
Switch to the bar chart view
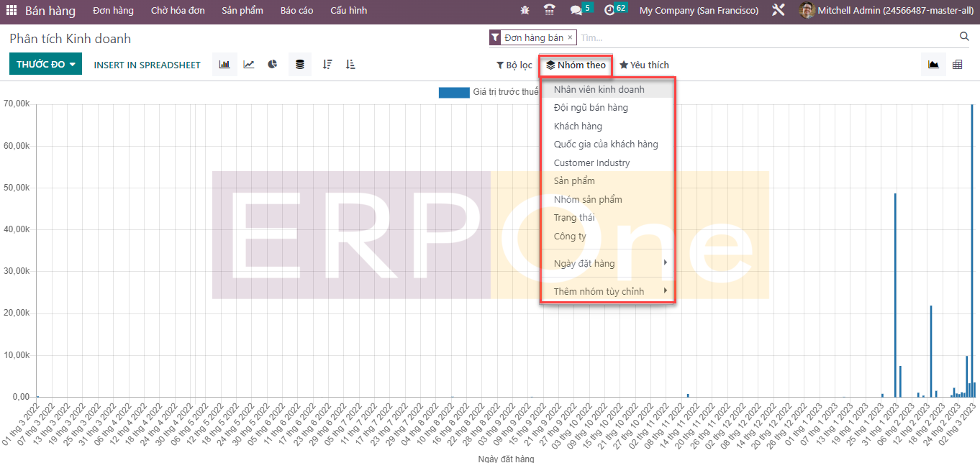pos(224,65)
